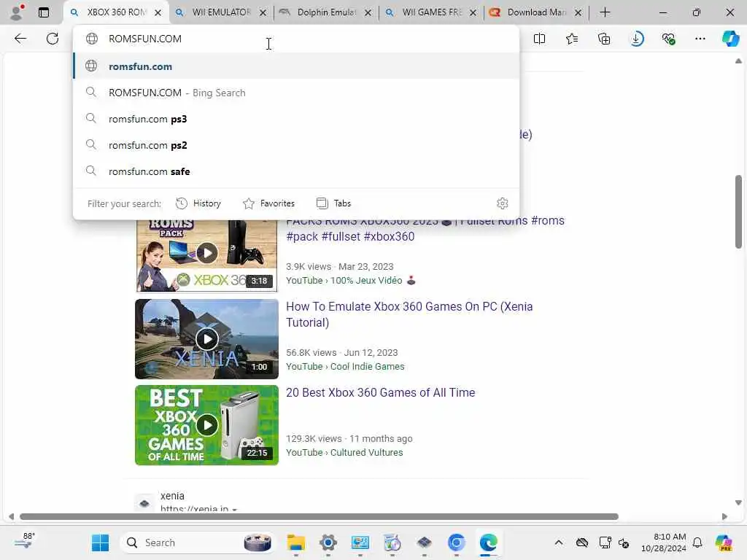Close the Dolphin Emulator tab
Viewport: 747px width, 560px height.
(368, 13)
